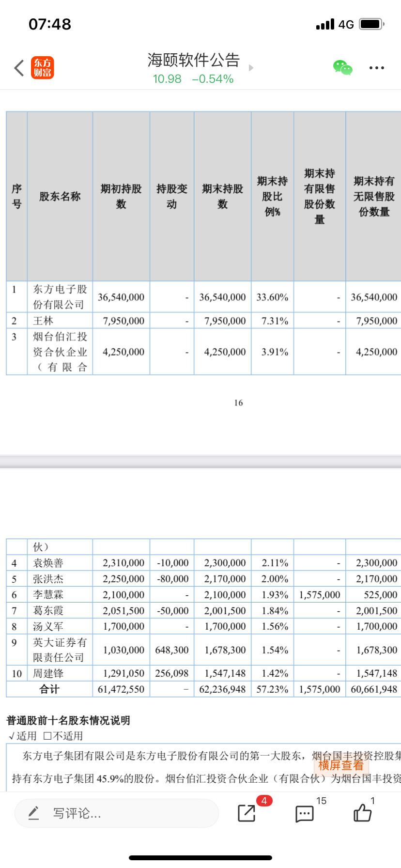
Task: Tap total unrestricted shares 60,661,948
Action: [374, 689]
